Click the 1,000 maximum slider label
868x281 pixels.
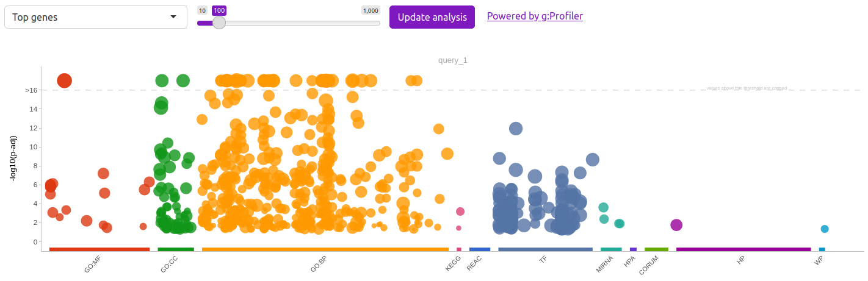[371, 10]
